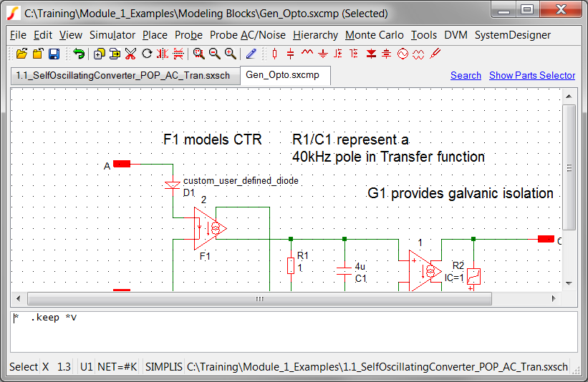Click the Search link
Viewport: 588px width, 382px height.
[x=466, y=75]
